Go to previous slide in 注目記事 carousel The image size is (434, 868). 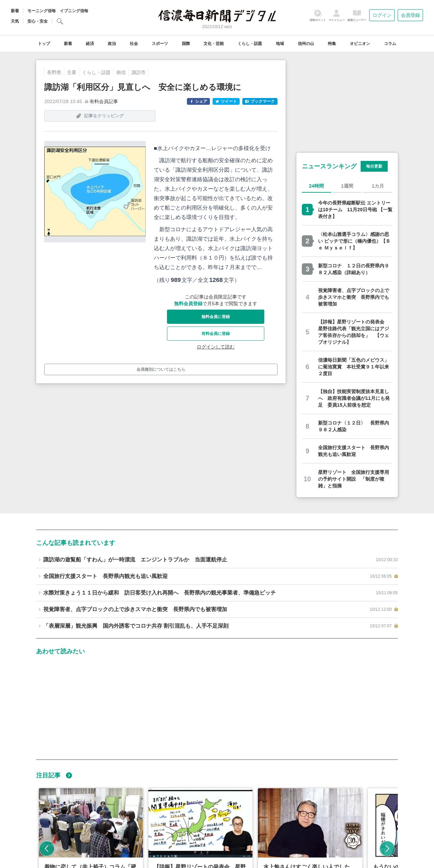[47, 848]
